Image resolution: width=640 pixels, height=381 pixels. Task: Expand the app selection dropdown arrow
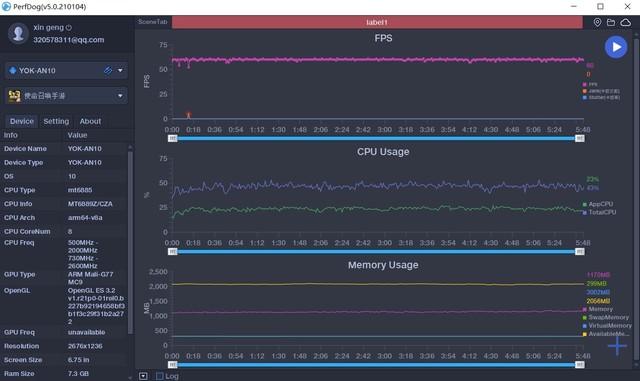(120, 96)
